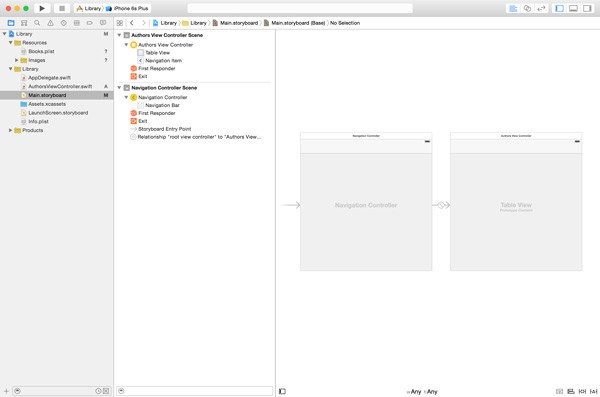This screenshot has height=397, width=600.
Task: Show the Symbol navigator
Action: click(24, 23)
